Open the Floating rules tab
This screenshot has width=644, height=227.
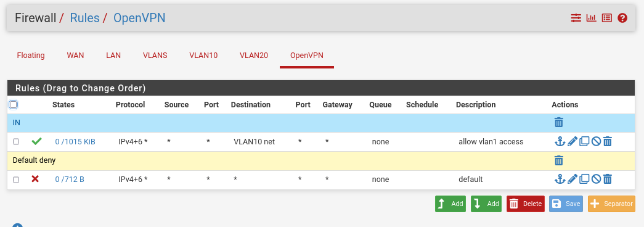tap(31, 56)
